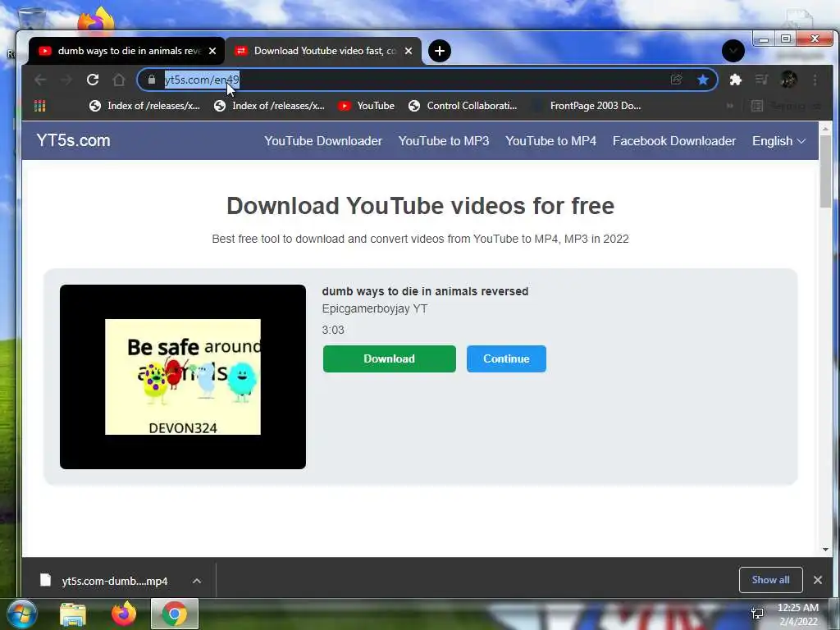Open the Extensions puzzle piece icon
This screenshot has width=840, height=630.
click(x=736, y=80)
